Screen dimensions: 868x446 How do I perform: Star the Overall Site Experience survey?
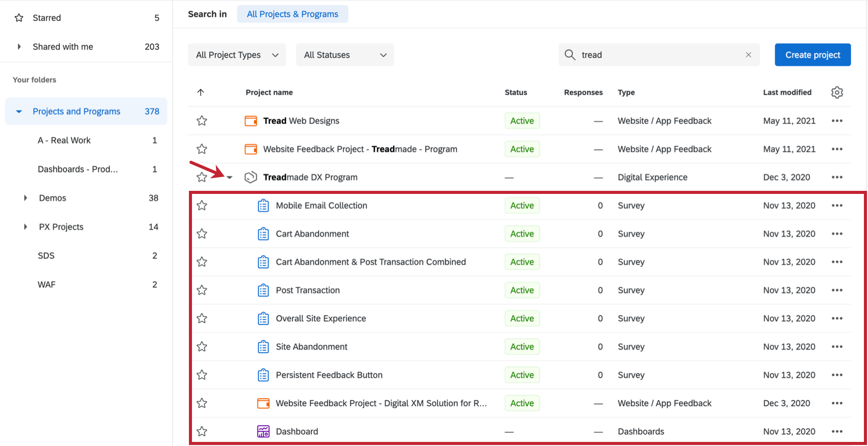coord(202,318)
